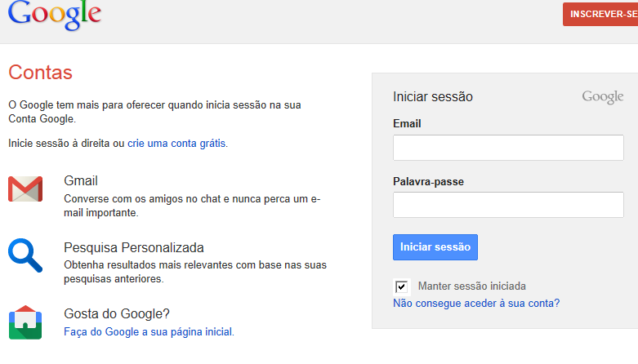Click the Manter sessão iniciada label
638x364 pixels.
(472, 286)
